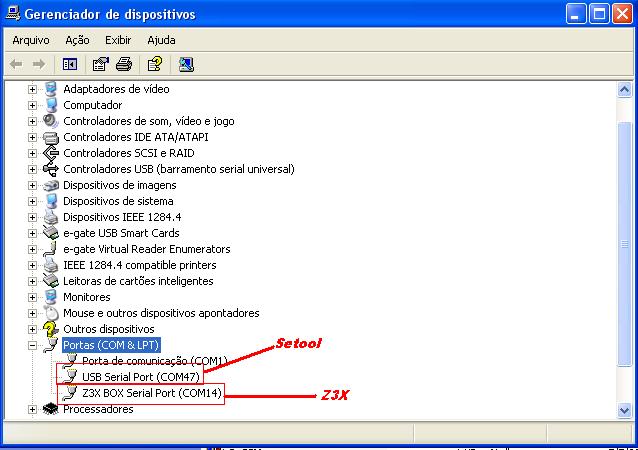
Task: Click the Computador node icon
Action: tap(51, 105)
